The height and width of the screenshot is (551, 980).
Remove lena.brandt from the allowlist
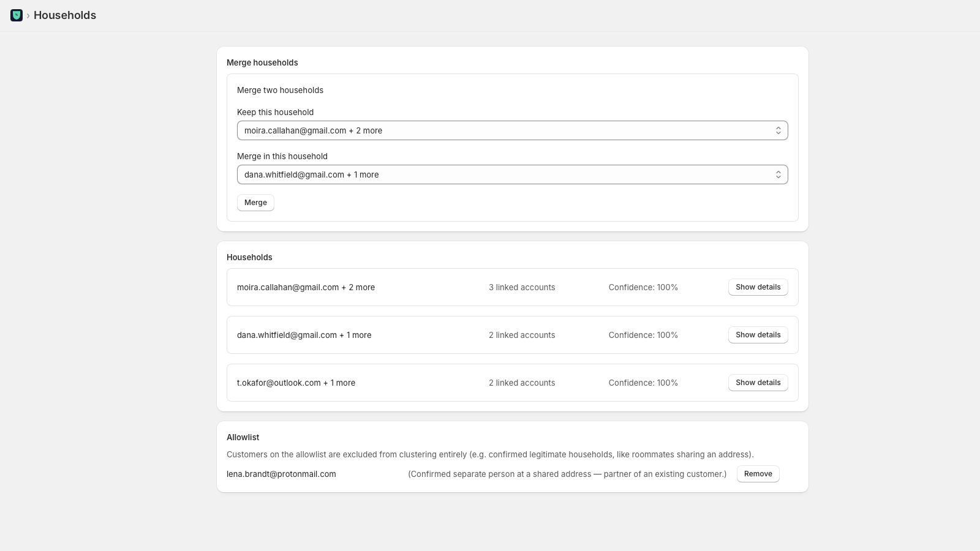coord(758,474)
